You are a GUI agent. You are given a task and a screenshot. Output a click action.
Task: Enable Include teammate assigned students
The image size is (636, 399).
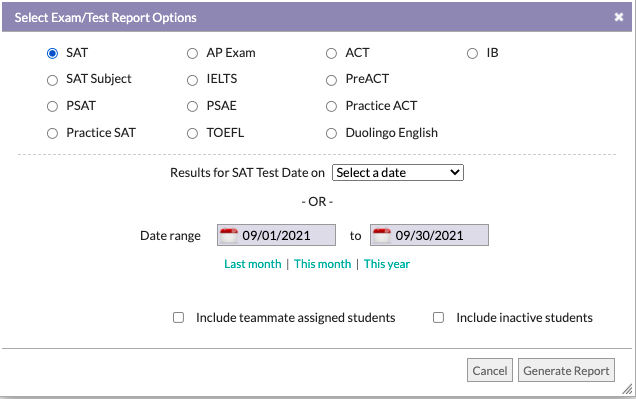click(x=178, y=317)
